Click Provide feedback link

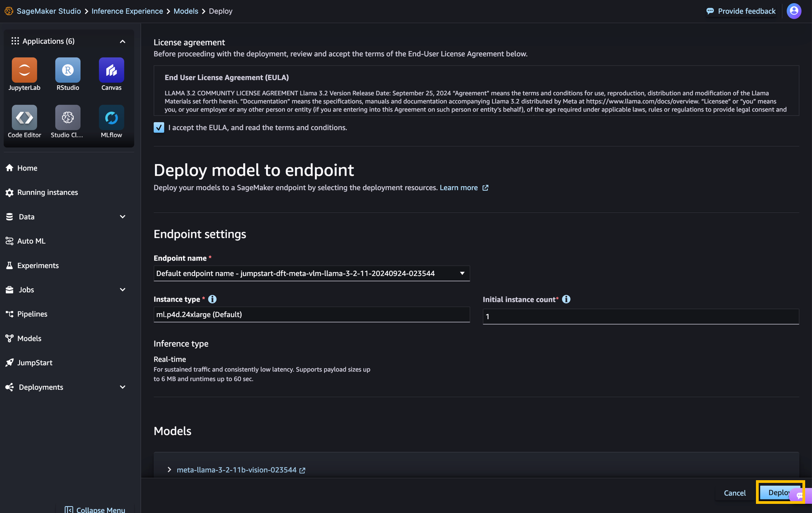[746, 11]
